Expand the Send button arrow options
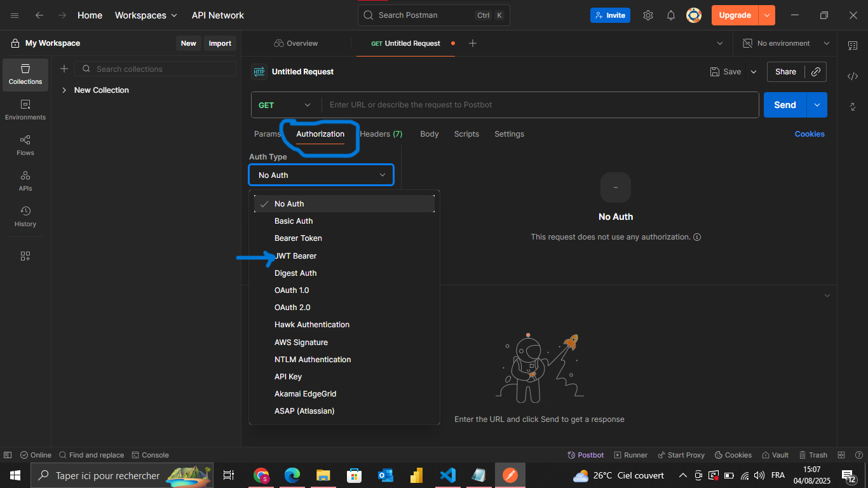This screenshot has width=868, height=488. coord(817,105)
